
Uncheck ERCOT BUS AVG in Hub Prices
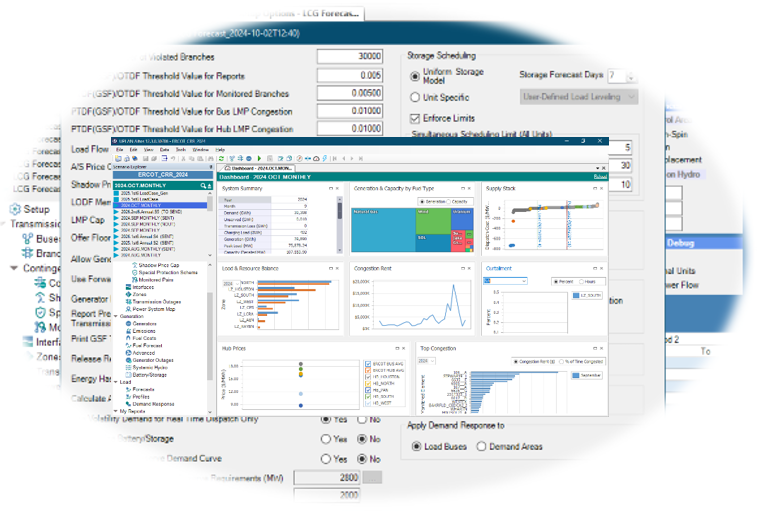pyautogui.click(x=368, y=364)
